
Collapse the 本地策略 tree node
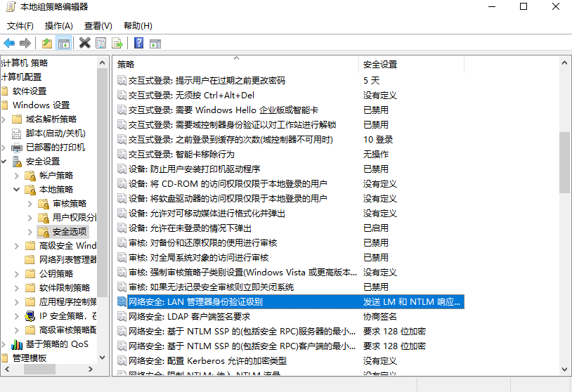pos(17,190)
